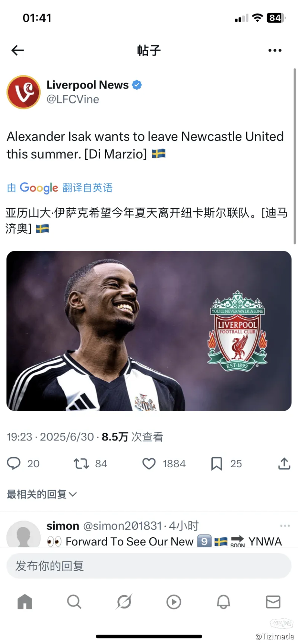
Task: Like the post with heart icon
Action: (x=149, y=464)
